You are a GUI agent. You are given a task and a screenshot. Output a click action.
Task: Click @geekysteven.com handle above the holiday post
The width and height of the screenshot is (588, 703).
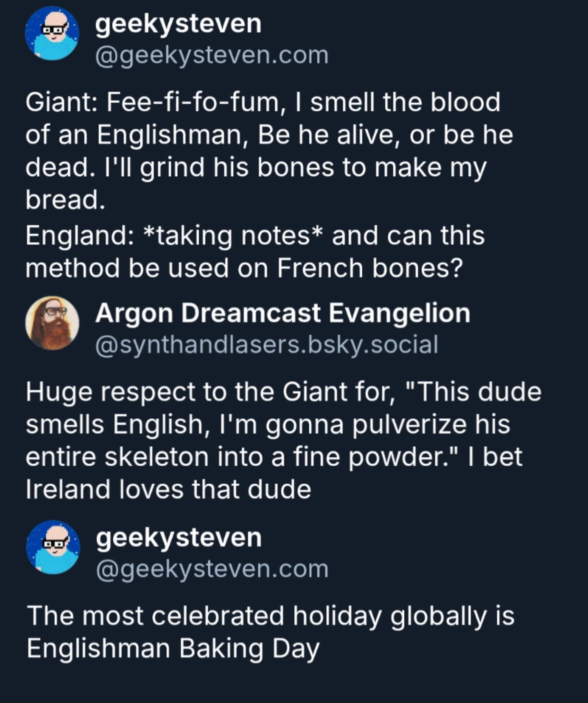pos(212,569)
